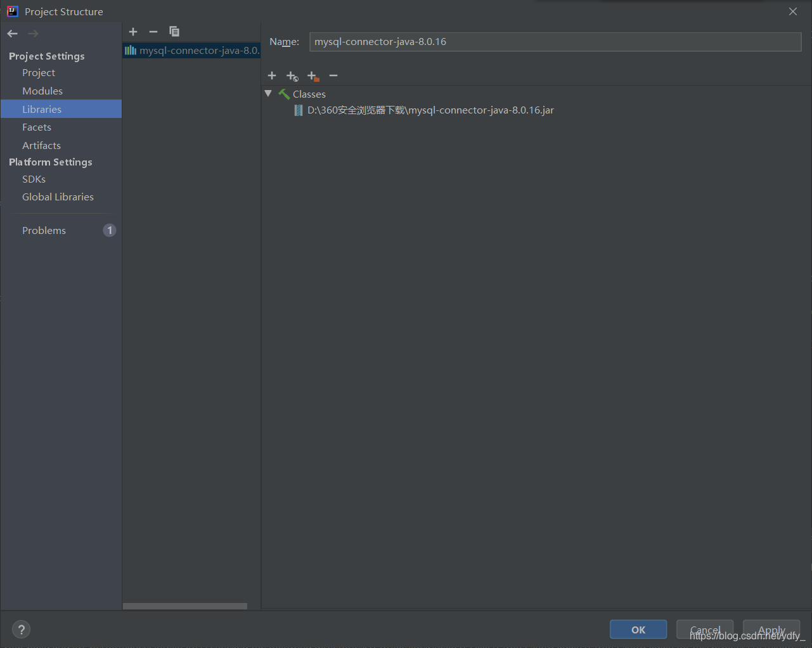The width and height of the screenshot is (812, 648).
Task: Select the Classes node
Action: (309, 94)
